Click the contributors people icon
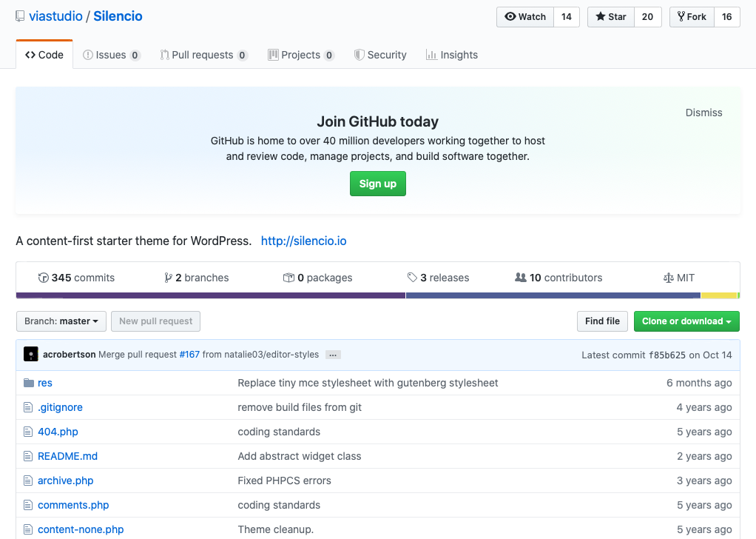This screenshot has height=539, width=756. click(521, 278)
